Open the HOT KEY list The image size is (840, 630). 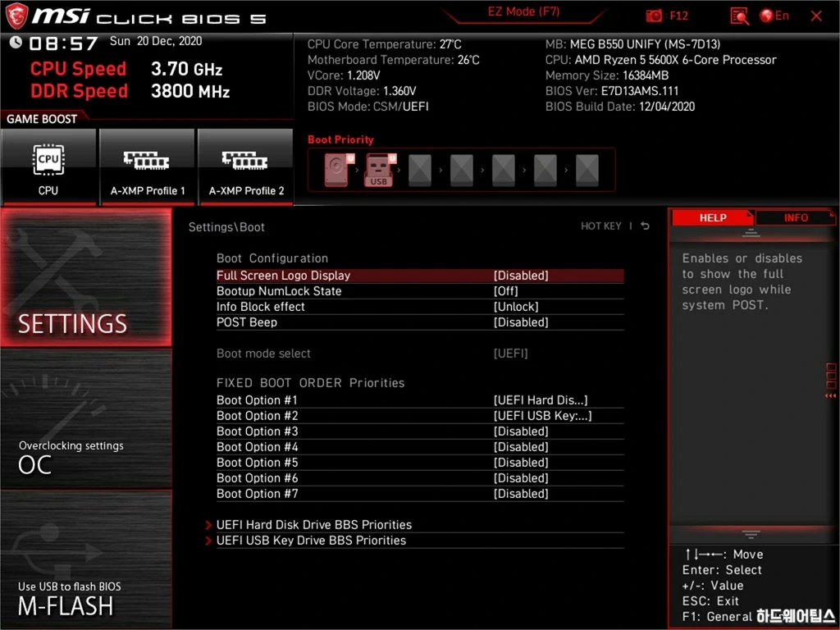point(601,226)
